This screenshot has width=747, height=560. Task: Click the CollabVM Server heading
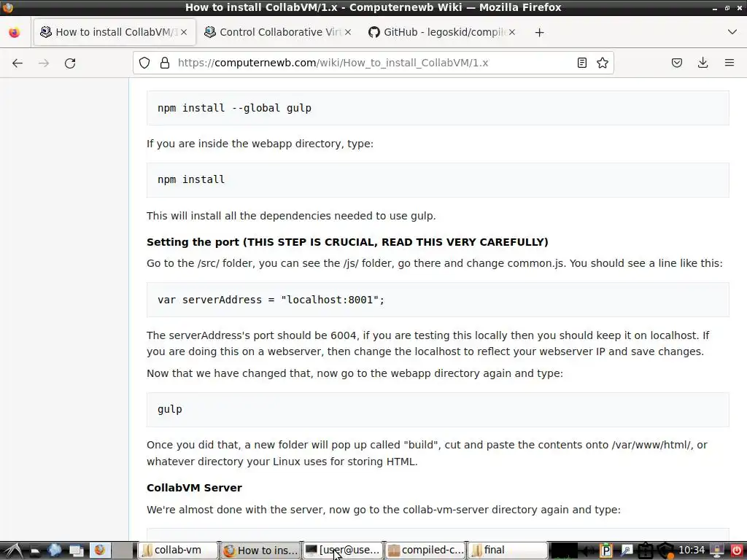[194, 488]
